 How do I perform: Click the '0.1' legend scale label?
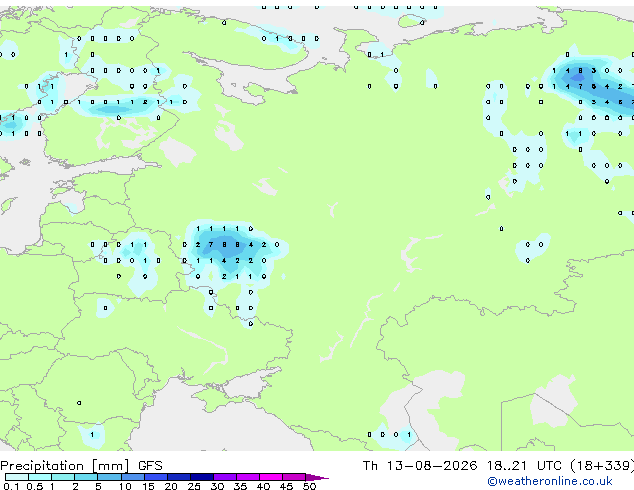[x=11, y=486]
